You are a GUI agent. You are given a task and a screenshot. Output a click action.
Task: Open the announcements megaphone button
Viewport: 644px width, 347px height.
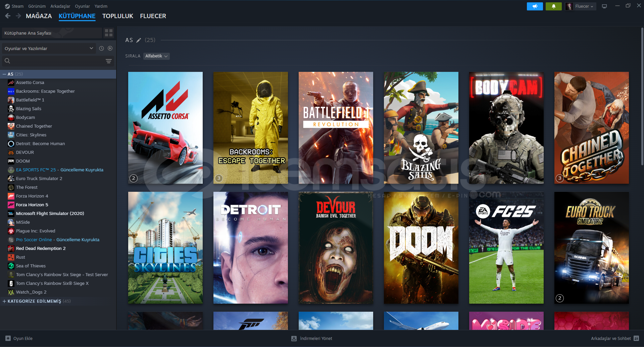coord(535,6)
